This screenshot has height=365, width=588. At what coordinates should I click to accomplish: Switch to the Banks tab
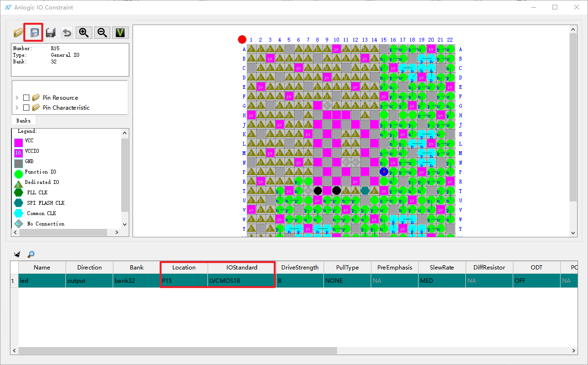click(23, 121)
